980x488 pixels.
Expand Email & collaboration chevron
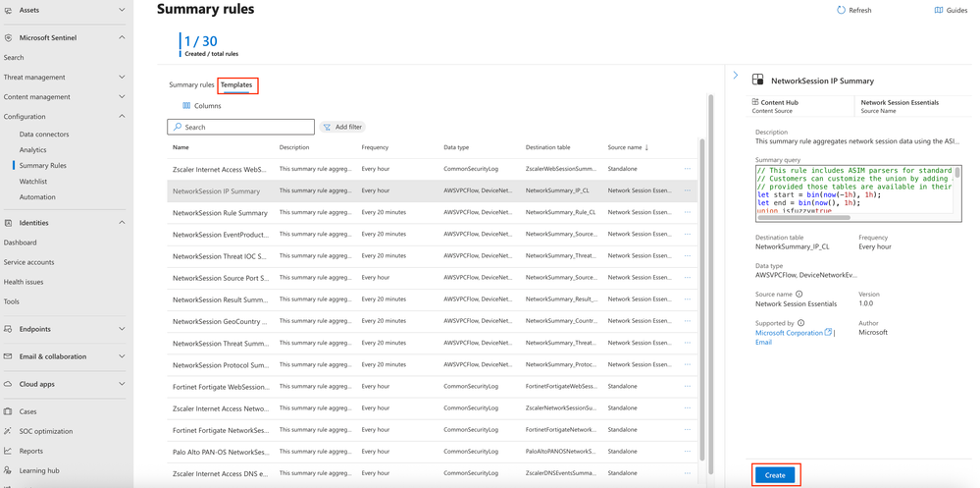[122, 356]
